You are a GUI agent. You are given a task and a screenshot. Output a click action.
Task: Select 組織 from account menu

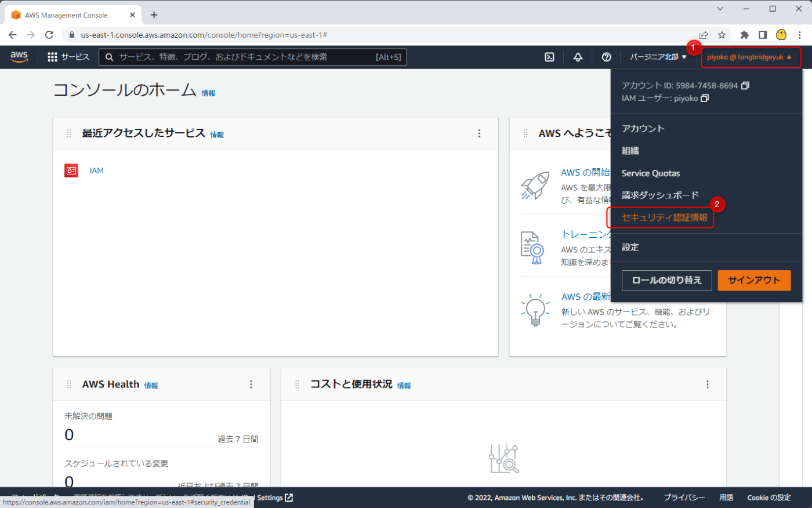tap(630, 151)
